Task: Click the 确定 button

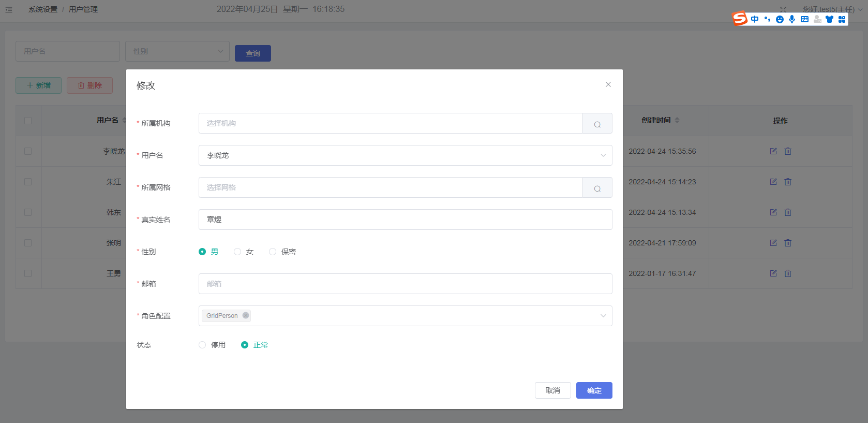Action: (594, 390)
